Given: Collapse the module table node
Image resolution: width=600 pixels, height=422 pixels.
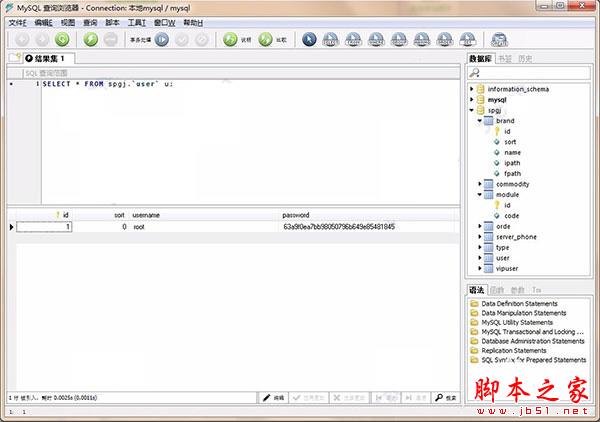Looking at the screenshot, I should (x=480, y=195).
